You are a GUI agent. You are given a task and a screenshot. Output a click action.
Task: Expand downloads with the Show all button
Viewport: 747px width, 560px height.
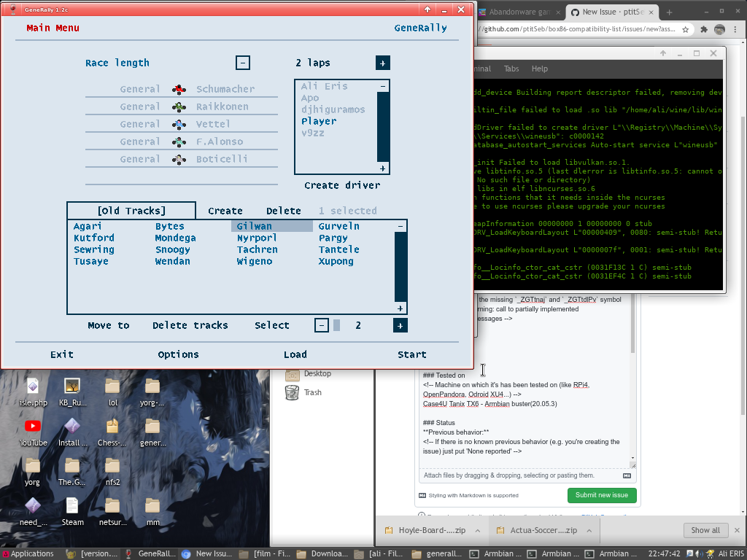click(705, 530)
